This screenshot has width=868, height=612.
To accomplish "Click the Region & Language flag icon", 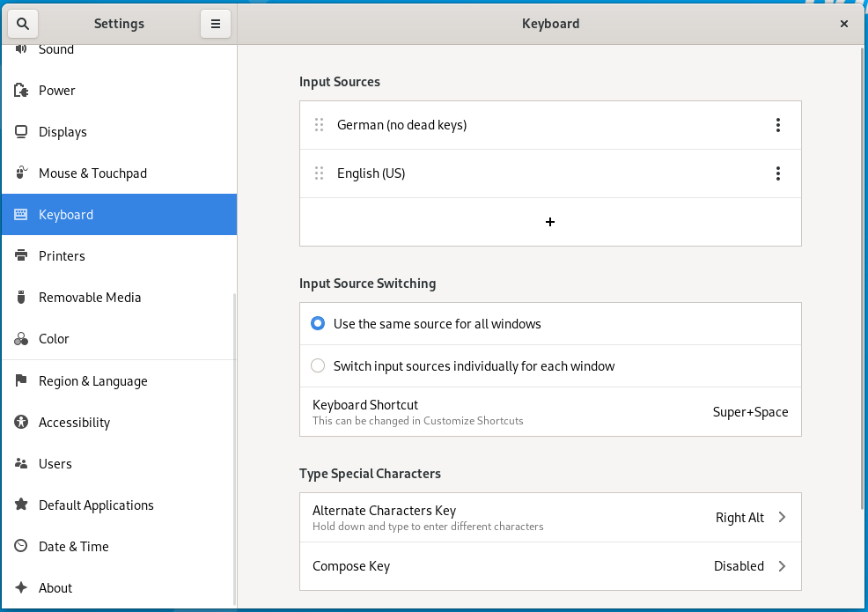I will click(x=21, y=380).
